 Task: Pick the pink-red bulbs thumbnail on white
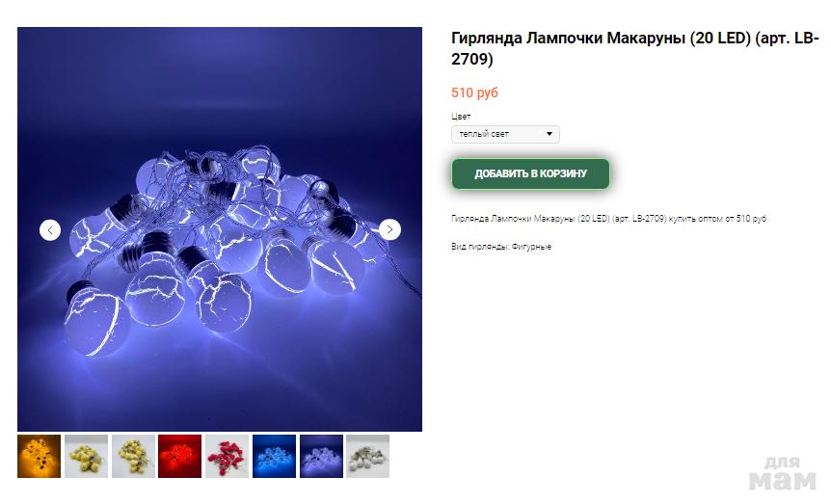[227, 457]
